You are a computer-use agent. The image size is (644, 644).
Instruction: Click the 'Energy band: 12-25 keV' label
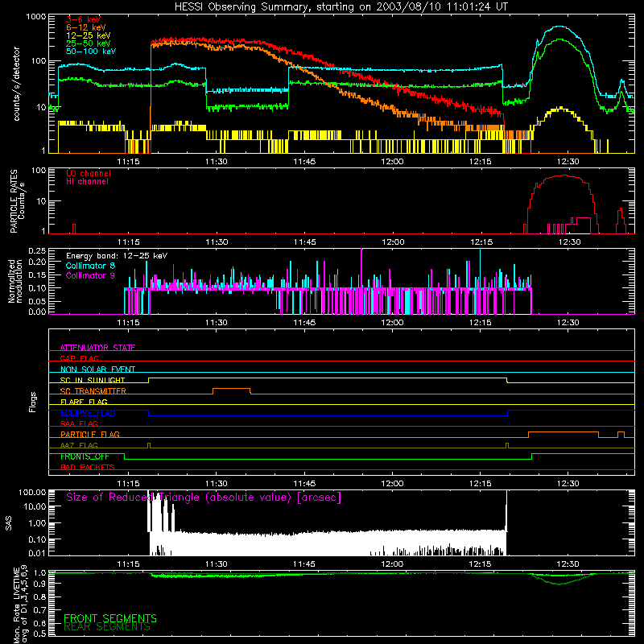tap(117, 256)
